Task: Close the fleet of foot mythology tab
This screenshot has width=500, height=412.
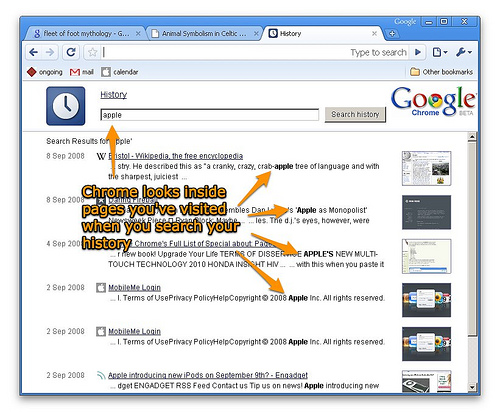Action: [138, 34]
